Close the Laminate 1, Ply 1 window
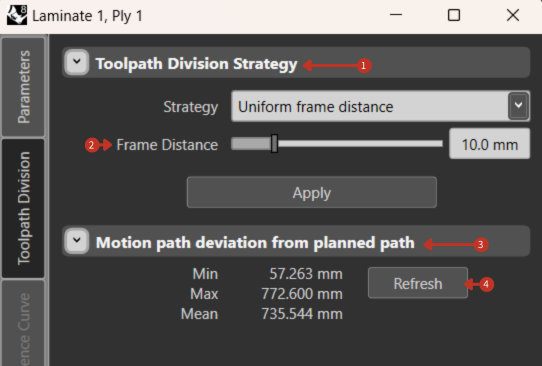Image resolution: width=542 pixels, height=366 pixels. [513, 15]
